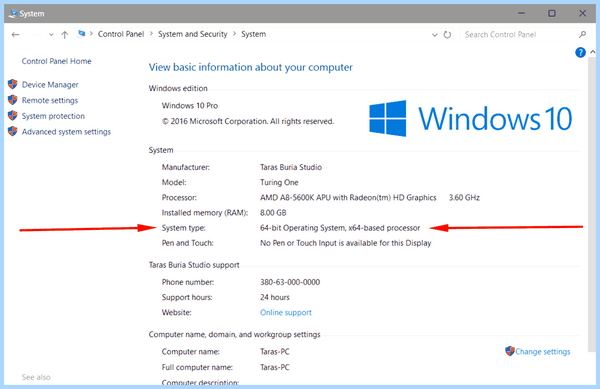The image size is (600, 389).
Task: Click Change settings link
Action: tap(543, 352)
